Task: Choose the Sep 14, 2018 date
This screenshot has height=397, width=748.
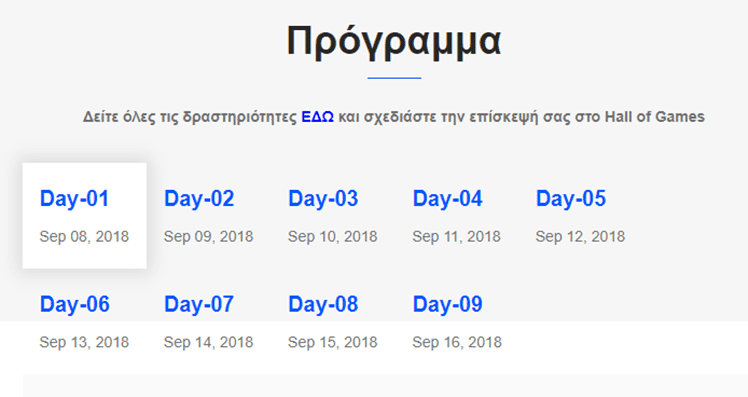Action: coord(208,342)
